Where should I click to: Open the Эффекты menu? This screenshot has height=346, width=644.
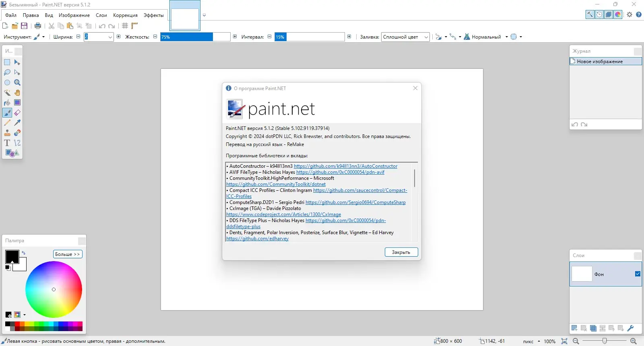(x=154, y=15)
